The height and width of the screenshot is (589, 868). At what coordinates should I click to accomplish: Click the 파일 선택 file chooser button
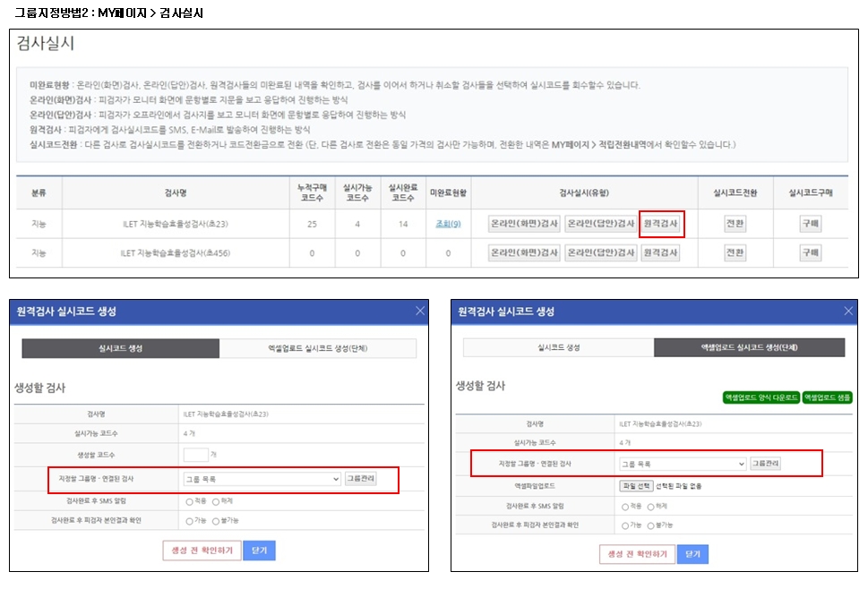click(636, 485)
